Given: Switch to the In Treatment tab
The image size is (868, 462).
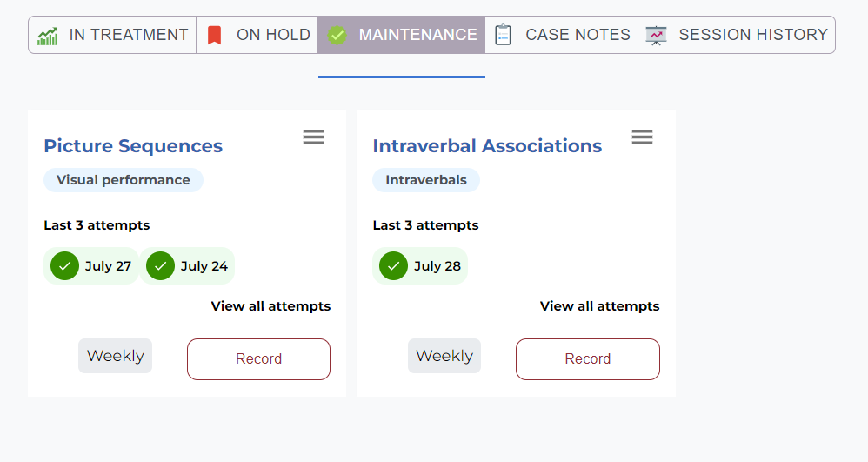Looking at the screenshot, I should point(112,35).
